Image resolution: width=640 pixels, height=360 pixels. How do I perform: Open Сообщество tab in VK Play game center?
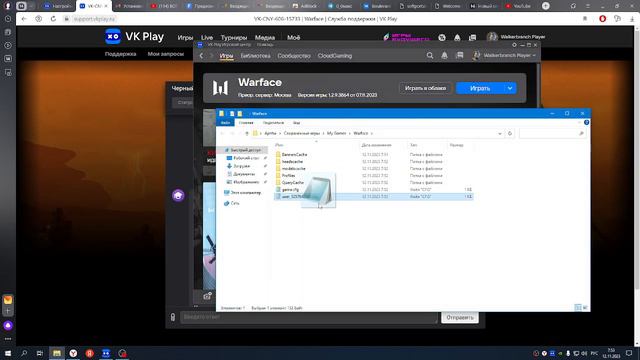point(294,56)
